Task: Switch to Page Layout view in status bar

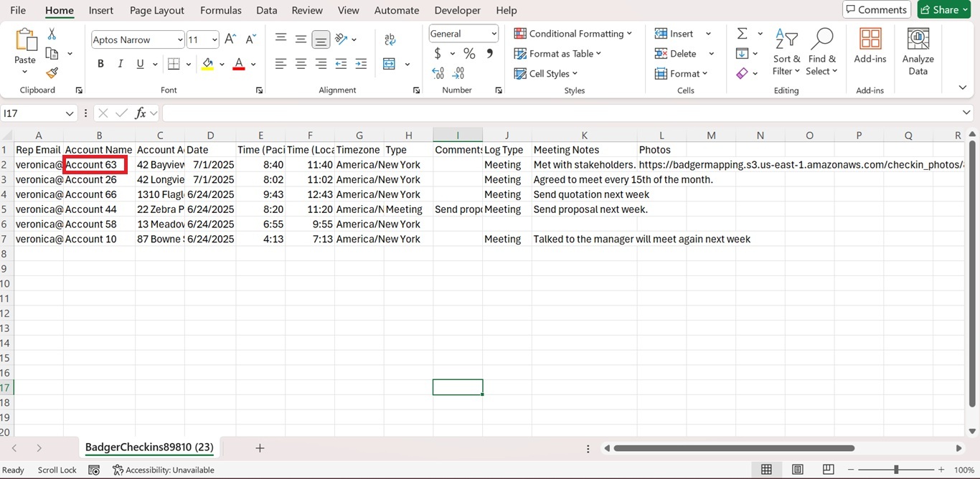Action: pyautogui.click(x=797, y=470)
